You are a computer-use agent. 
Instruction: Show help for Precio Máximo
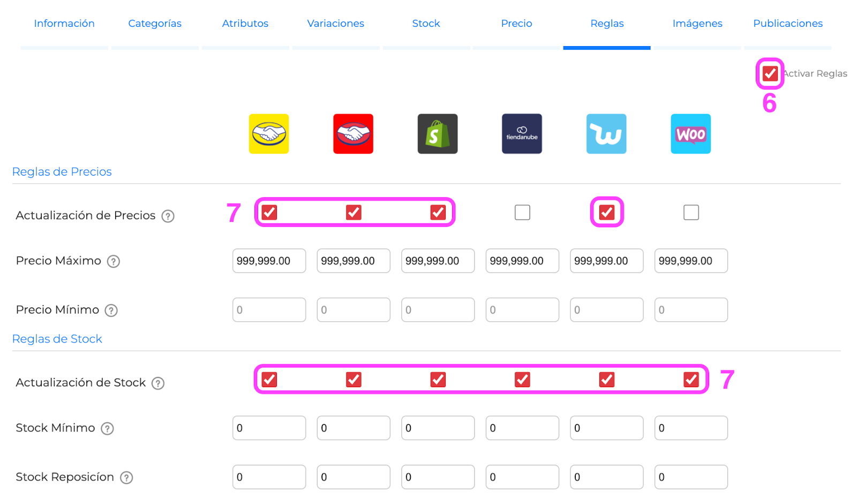pyautogui.click(x=114, y=261)
